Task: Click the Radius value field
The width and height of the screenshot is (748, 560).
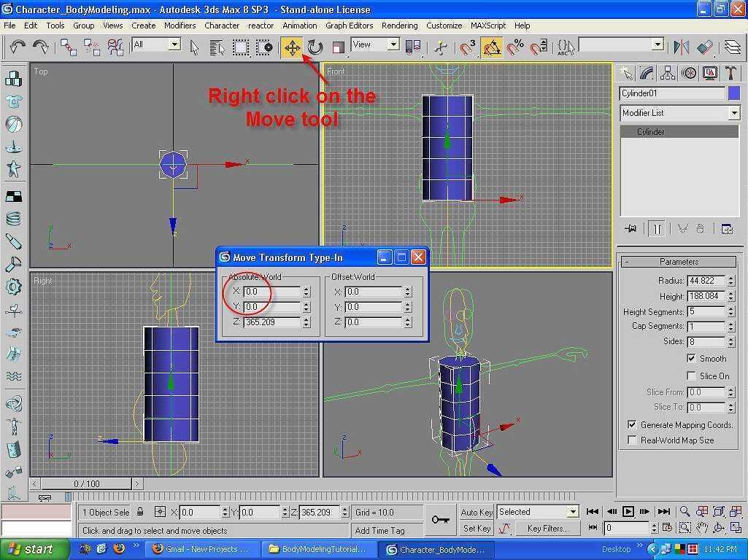Action: click(x=706, y=281)
